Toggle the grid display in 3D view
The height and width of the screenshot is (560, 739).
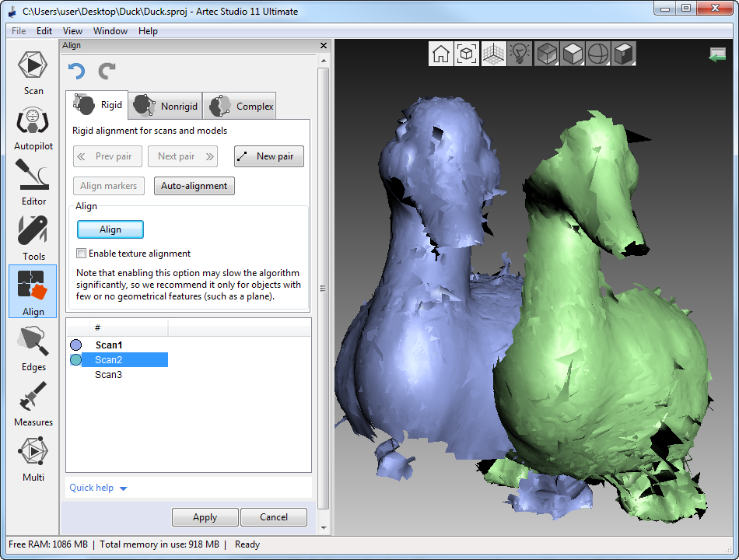click(493, 54)
